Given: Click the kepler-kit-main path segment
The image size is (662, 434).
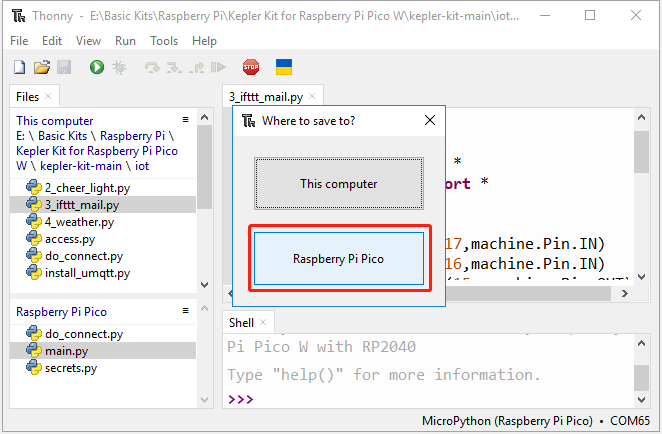Looking at the screenshot, I should [81, 166].
